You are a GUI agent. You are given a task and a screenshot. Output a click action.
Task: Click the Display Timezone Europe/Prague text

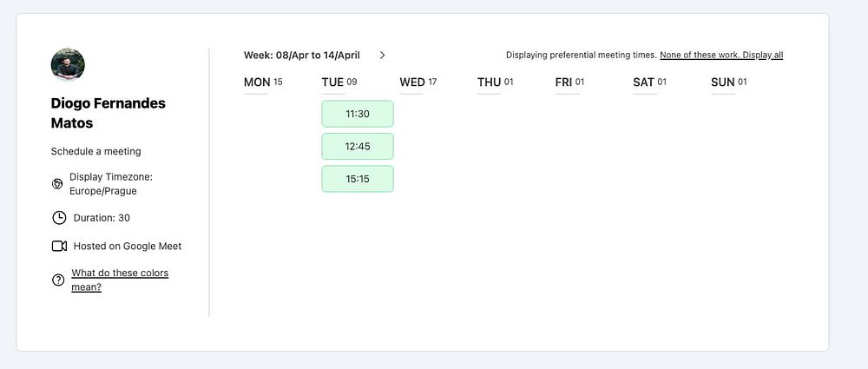[x=111, y=183]
